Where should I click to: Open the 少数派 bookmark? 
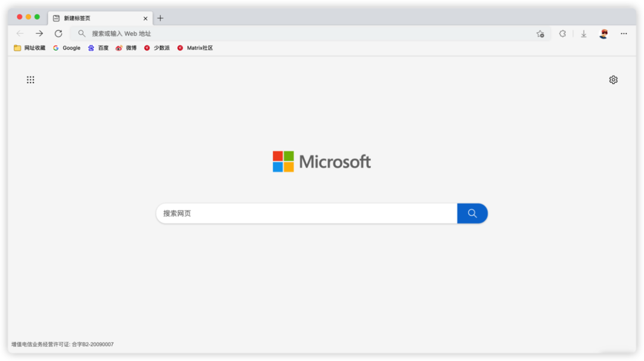coord(157,48)
